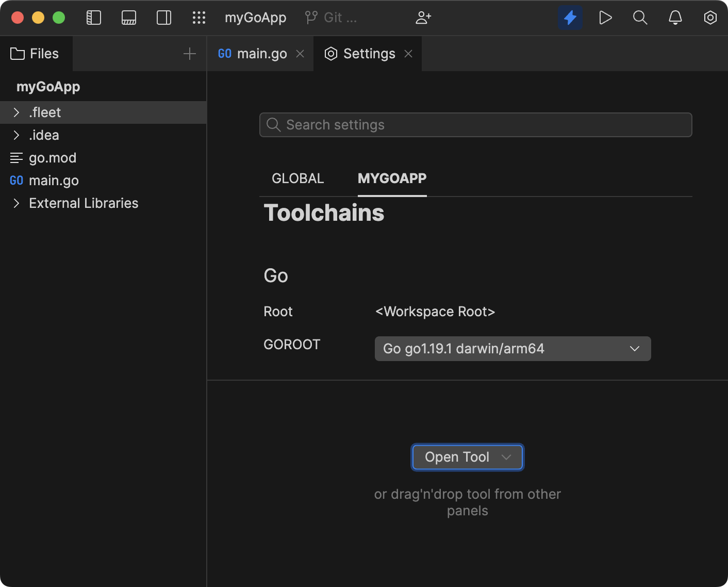Image resolution: width=728 pixels, height=587 pixels.
Task: Expand the .fleet folder
Action: click(x=16, y=112)
